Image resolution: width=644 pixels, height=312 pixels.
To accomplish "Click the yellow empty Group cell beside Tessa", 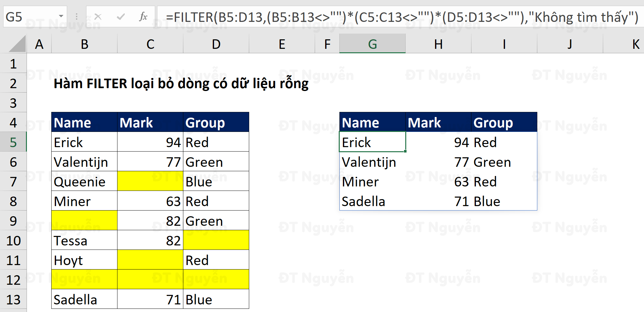I will pos(216,240).
